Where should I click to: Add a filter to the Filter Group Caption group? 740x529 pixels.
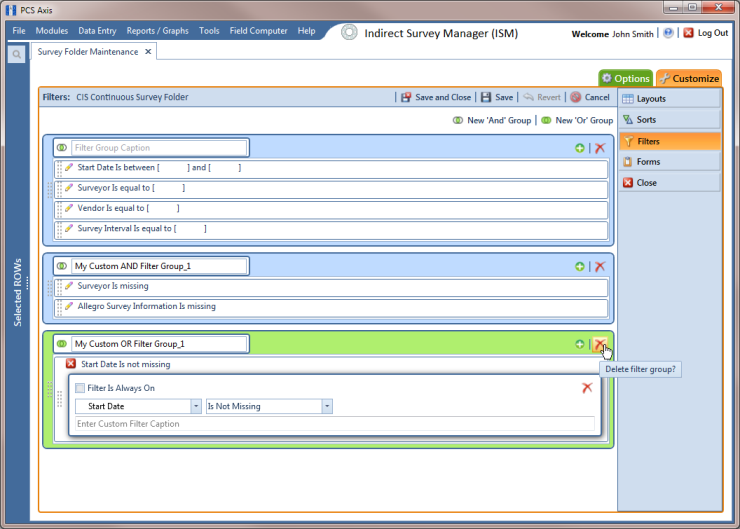pos(580,148)
